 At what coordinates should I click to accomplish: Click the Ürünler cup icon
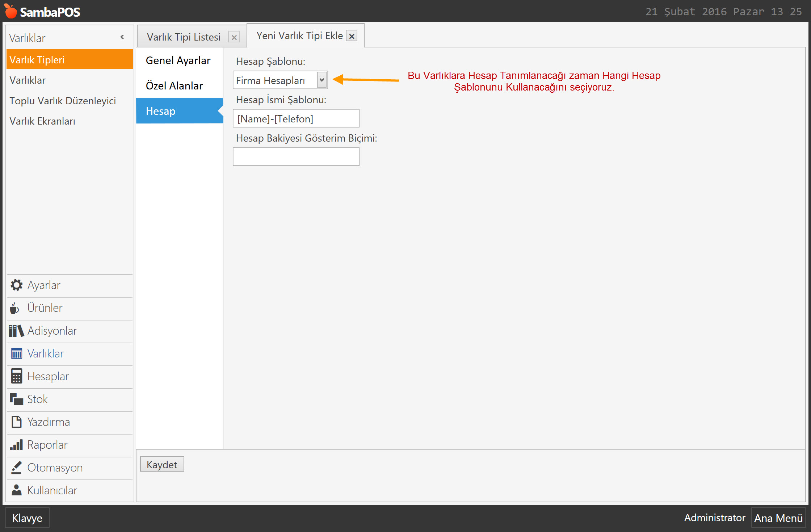tap(14, 308)
